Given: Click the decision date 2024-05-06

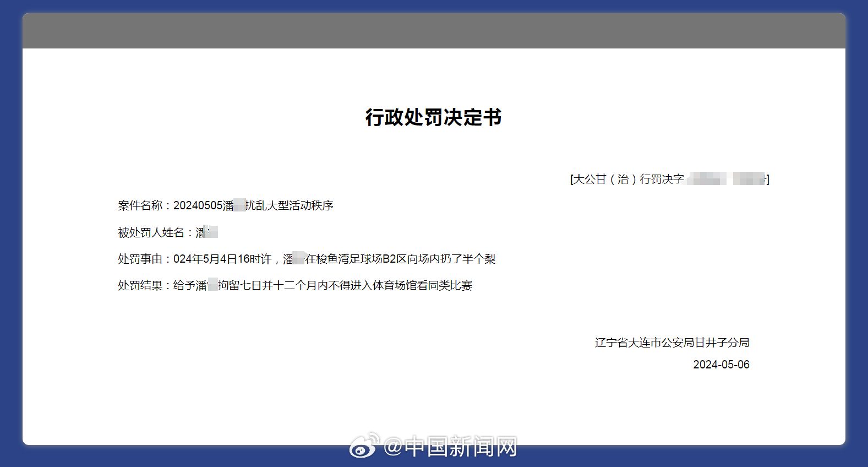Looking at the screenshot, I should coord(721,365).
